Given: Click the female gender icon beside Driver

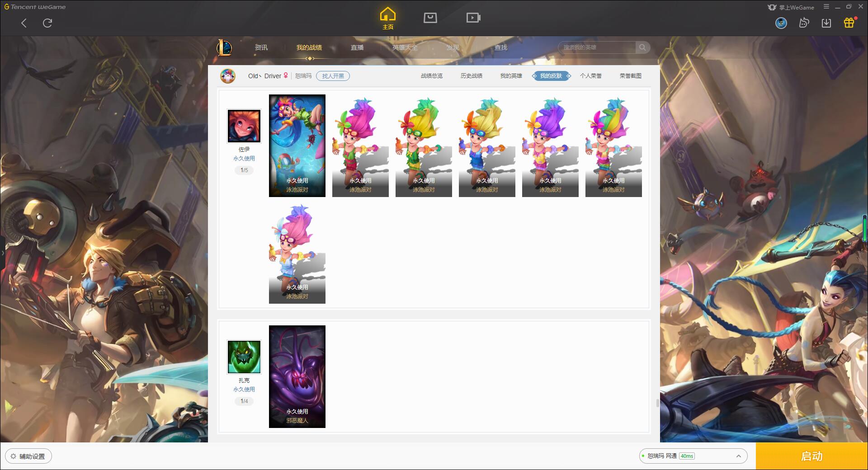Looking at the screenshot, I should (x=286, y=76).
